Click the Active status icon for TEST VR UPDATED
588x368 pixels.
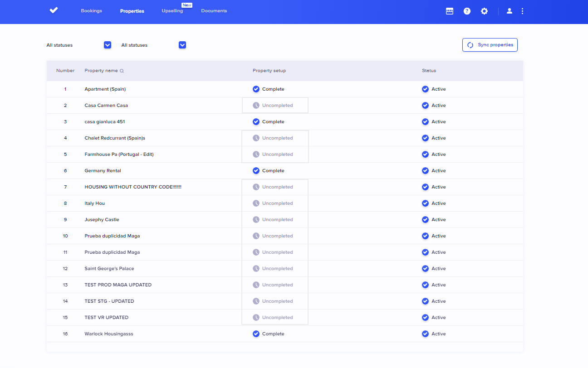click(x=425, y=318)
